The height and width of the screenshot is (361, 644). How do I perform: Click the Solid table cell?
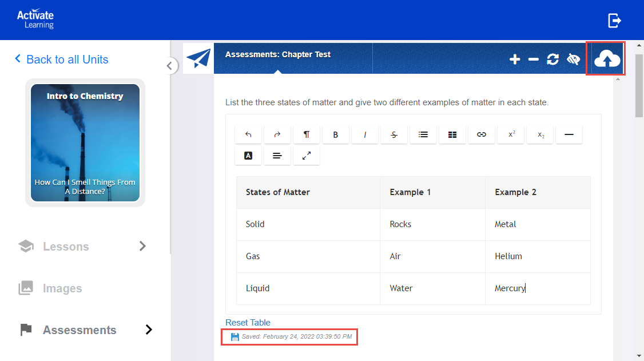coord(308,224)
